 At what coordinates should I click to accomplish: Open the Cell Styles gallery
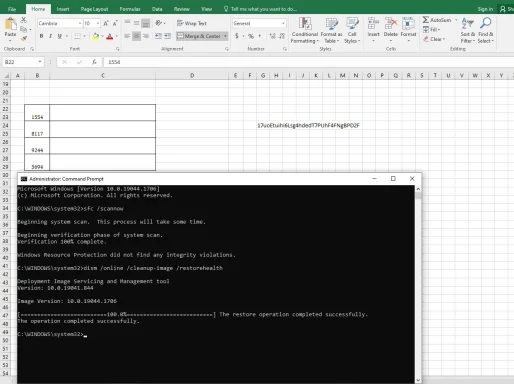[352, 30]
